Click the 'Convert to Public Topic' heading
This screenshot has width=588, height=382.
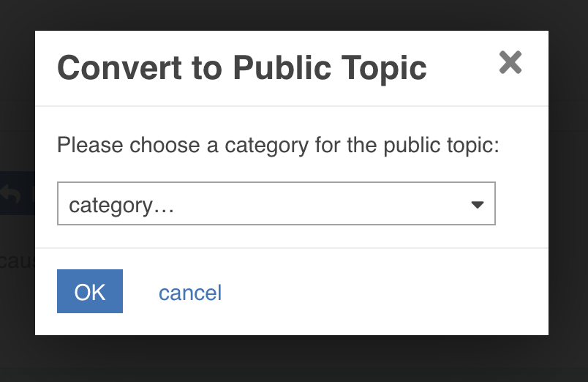242,68
